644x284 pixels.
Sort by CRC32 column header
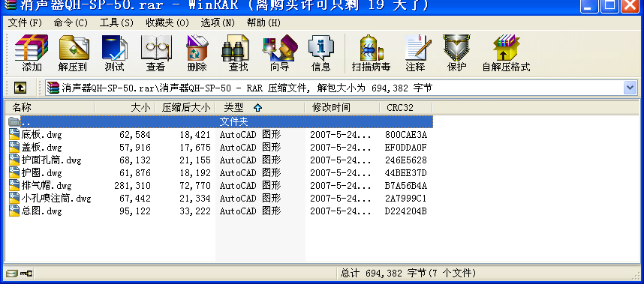[x=406, y=108]
